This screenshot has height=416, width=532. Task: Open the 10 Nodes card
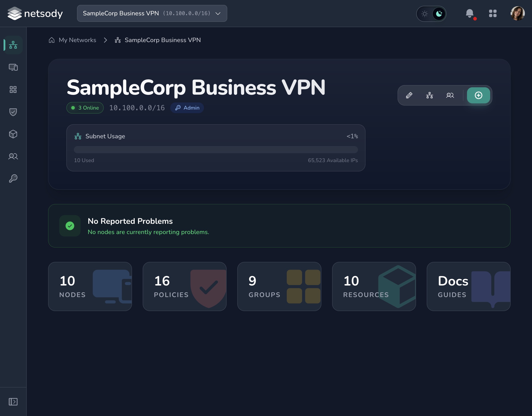point(90,287)
